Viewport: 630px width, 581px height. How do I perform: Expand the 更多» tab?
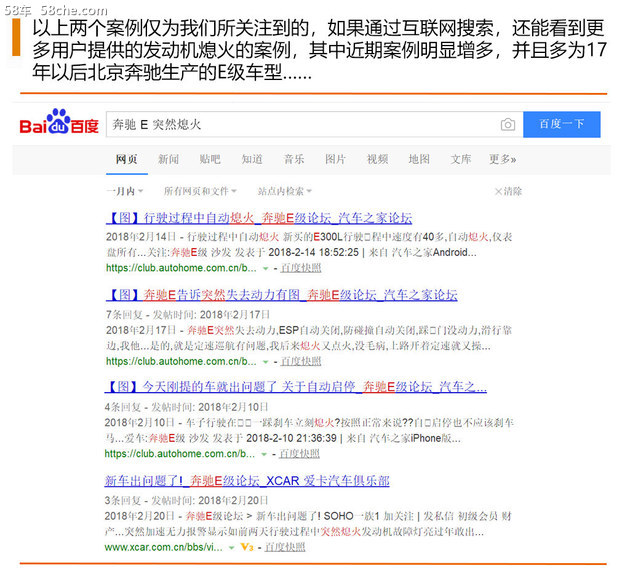pos(503,160)
